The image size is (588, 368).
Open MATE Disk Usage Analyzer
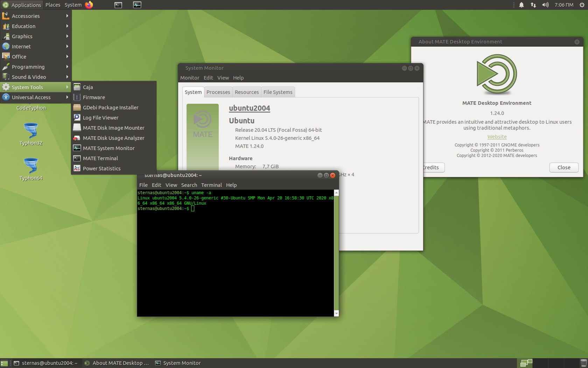(x=114, y=138)
